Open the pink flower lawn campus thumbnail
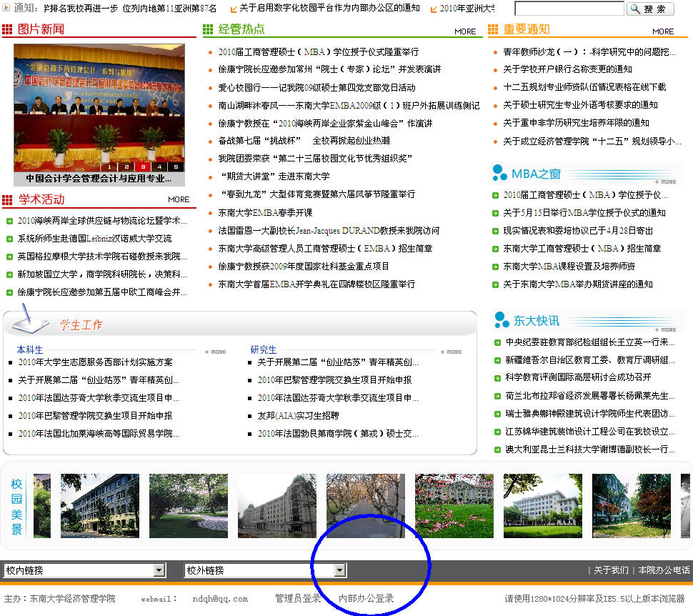The image size is (693, 616). pos(454,506)
